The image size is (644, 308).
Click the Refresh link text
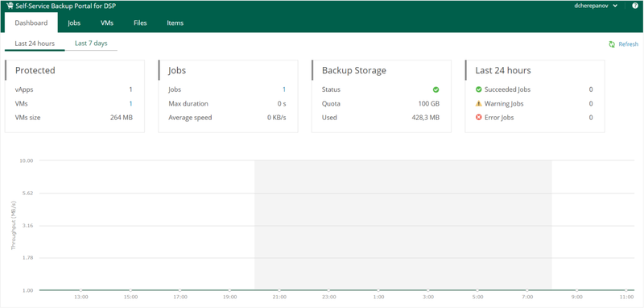[629, 44]
